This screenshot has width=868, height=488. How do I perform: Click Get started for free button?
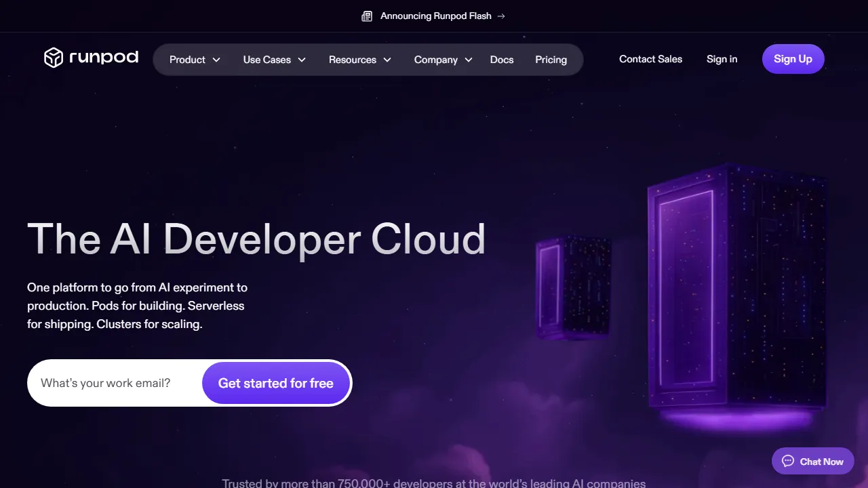click(x=276, y=383)
